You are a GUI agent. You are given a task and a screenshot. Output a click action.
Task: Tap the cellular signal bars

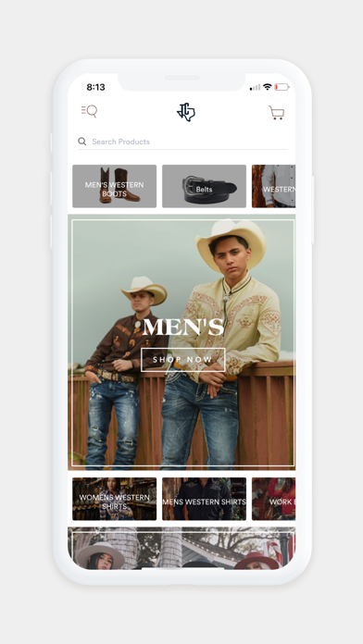point(256,87)
